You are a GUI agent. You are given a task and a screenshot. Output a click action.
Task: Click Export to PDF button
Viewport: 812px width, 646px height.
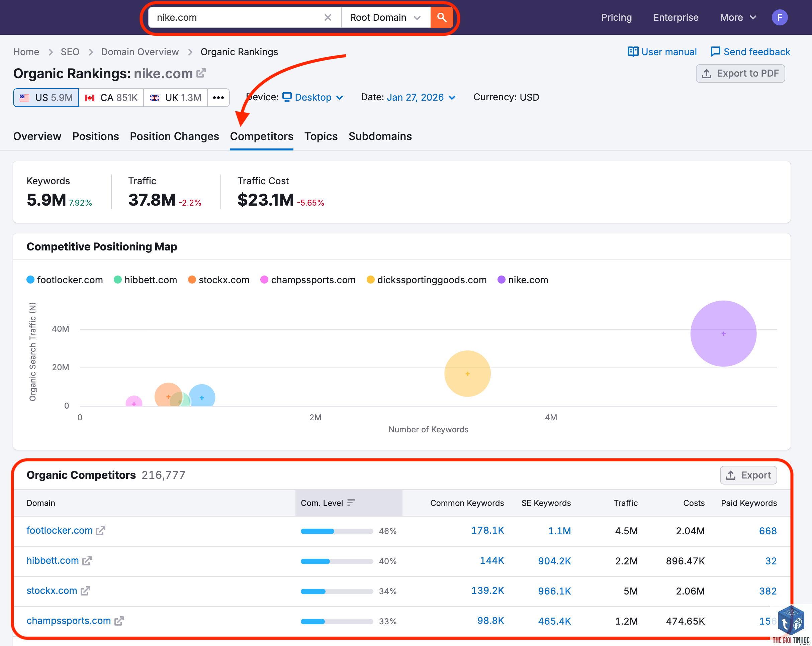(x=740, y=73)
